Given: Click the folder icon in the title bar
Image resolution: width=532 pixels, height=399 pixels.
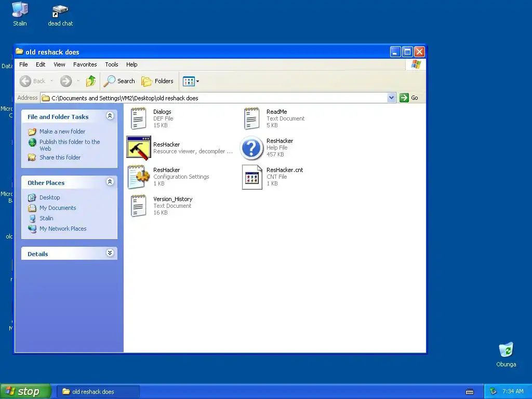Looking at the screenshot, I should 20,51.
